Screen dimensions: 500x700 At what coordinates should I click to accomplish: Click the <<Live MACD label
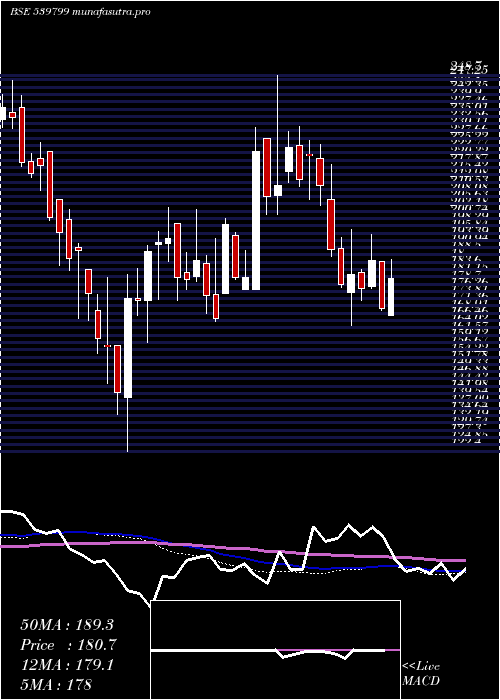tap(421, 674)
